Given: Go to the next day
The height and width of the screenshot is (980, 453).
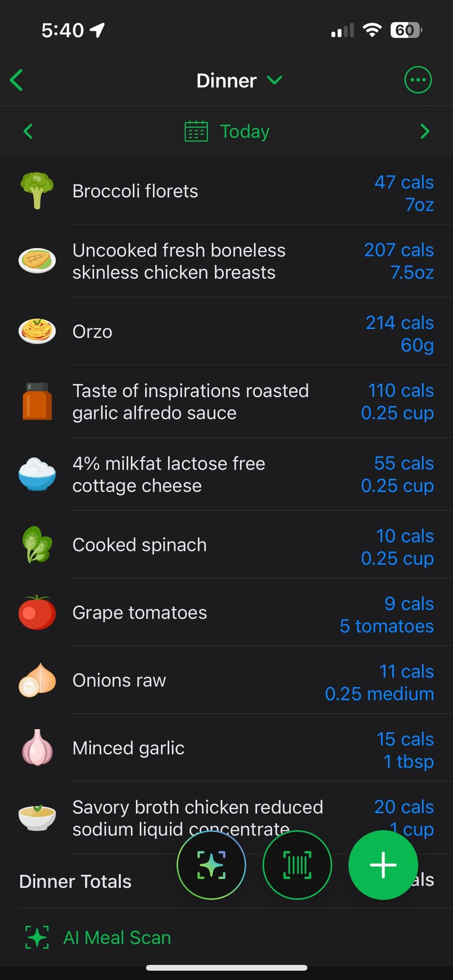Looking at the screenshot, I should tap(424, 131).
